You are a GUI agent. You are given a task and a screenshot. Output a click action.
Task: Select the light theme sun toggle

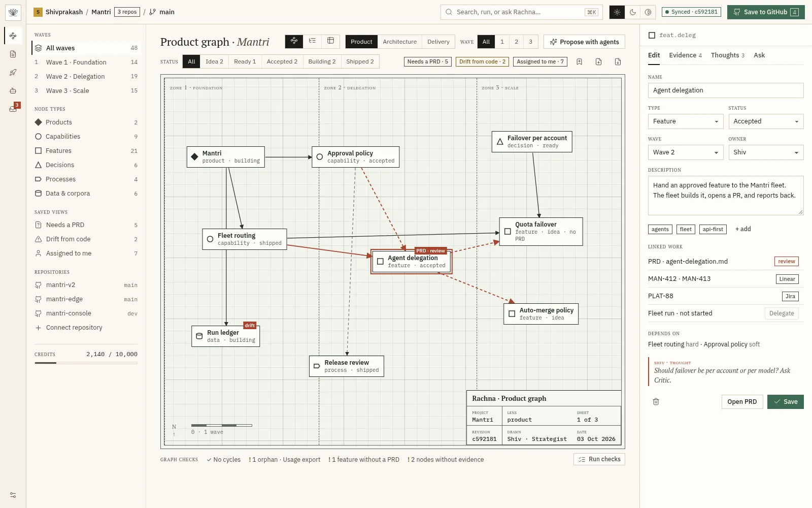point(617,12)
